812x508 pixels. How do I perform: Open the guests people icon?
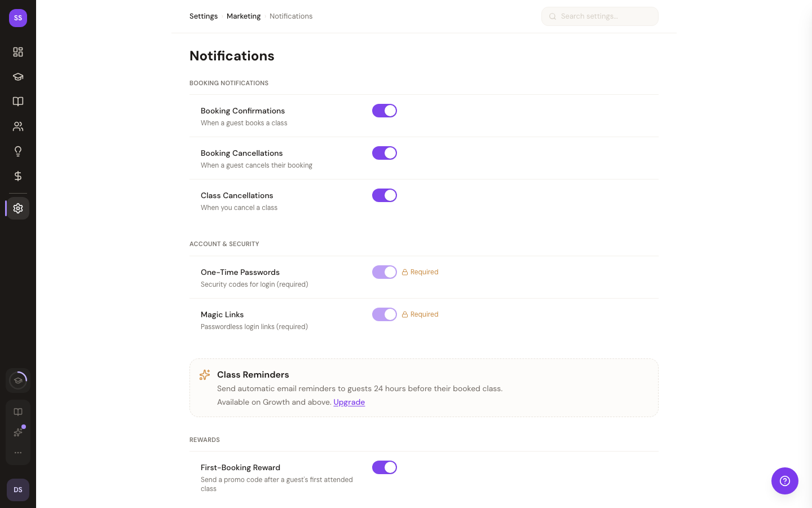18,126
